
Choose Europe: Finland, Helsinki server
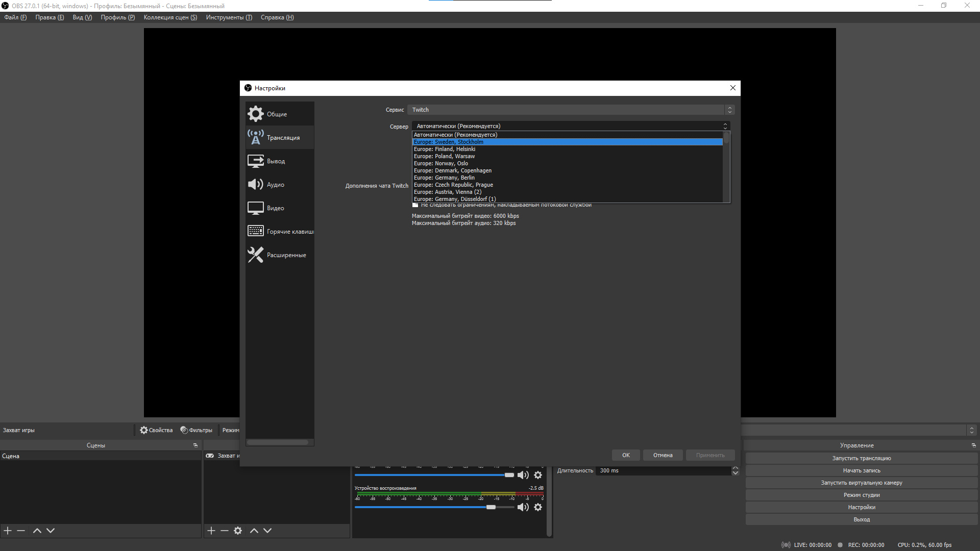[568, 149]
